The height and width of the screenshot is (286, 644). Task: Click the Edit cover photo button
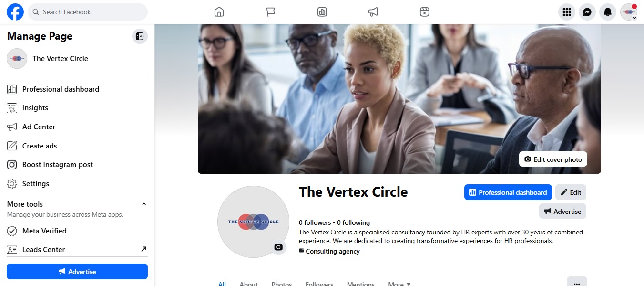[x=553, y=159]
